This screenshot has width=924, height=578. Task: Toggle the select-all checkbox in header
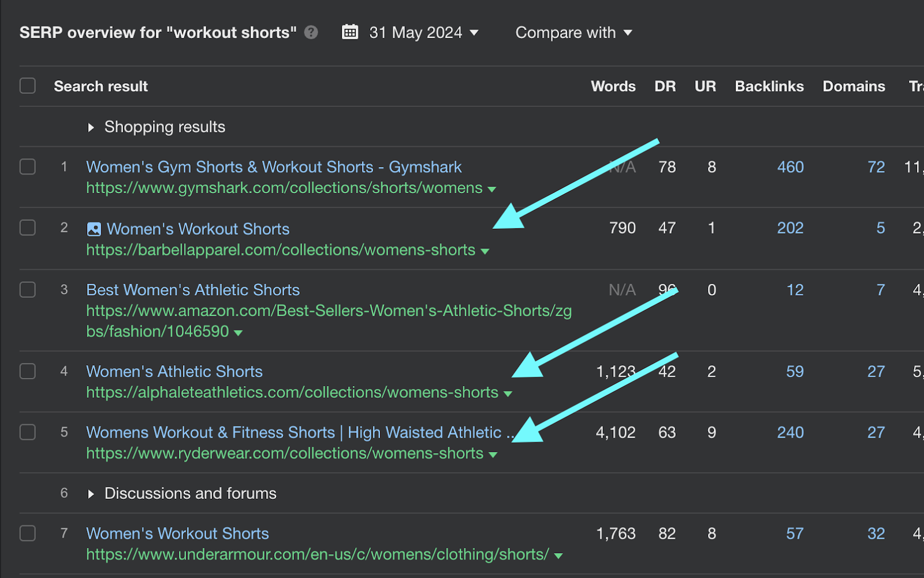28,86
